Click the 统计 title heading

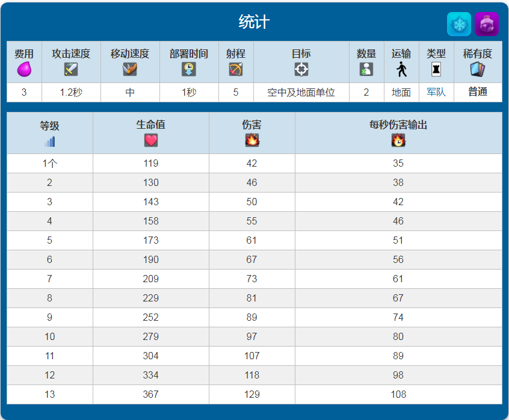coord(254,22)
